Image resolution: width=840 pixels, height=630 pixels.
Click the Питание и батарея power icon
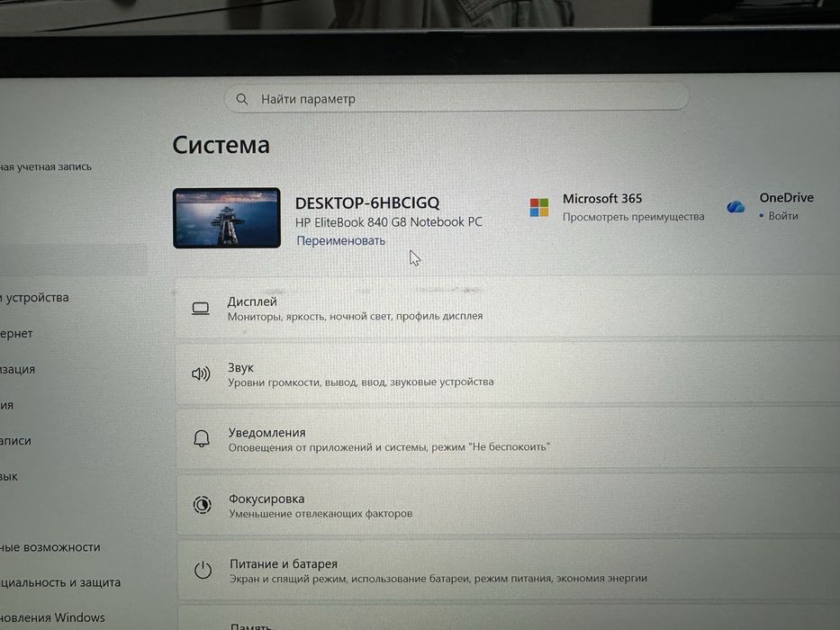tap(203, 570)
